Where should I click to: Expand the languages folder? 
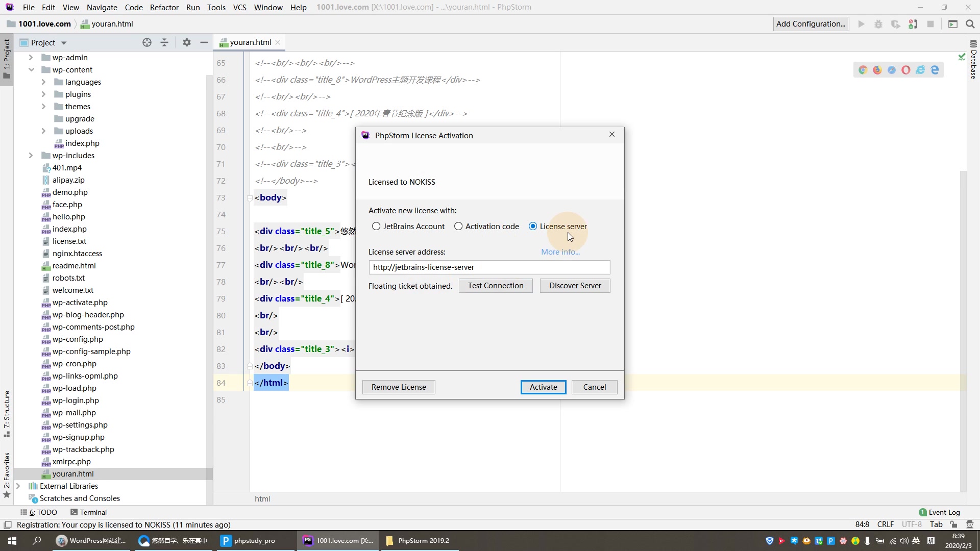43,82
